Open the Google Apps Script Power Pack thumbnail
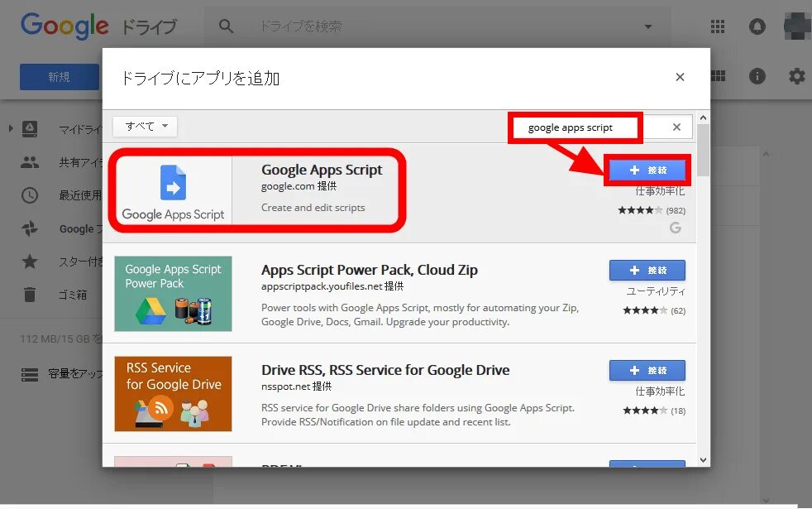This screenshot has width=812, height=509. pos(173,293)
